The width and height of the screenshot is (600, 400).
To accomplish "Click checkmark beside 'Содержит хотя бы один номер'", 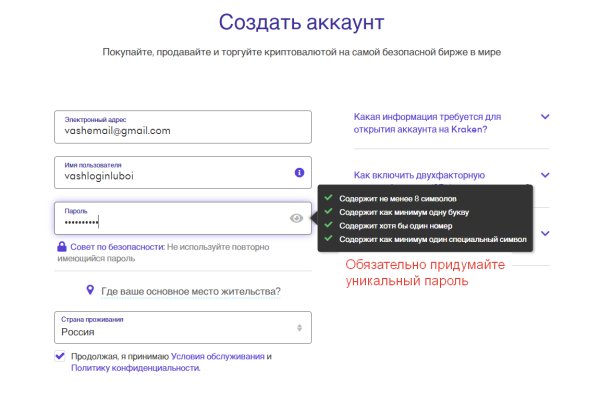I will (x=328, y=226).
